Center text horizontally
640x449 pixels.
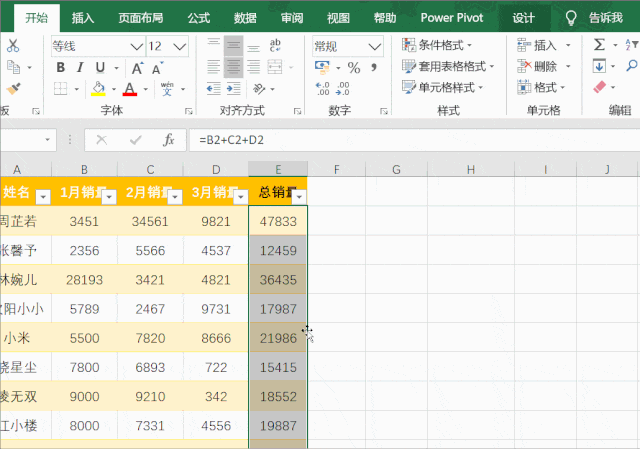coord(233,67)
